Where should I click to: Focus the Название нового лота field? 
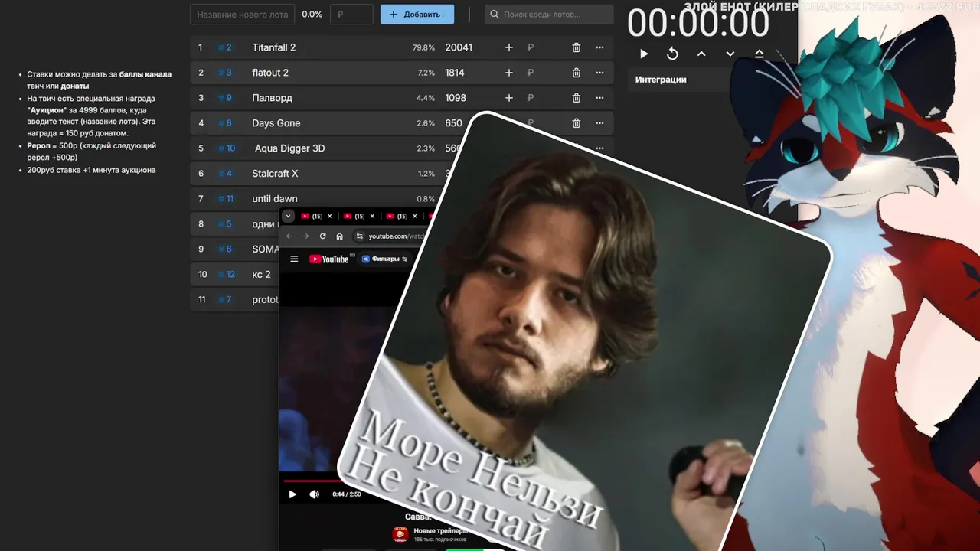tap(243, 14)
